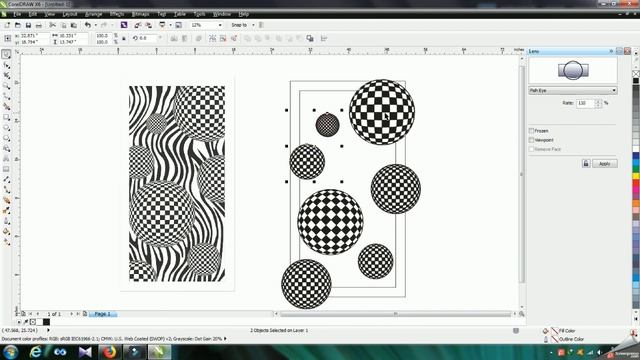Pick the no-fill X swatch in palette
Image resolution: width=640 pixels, height=360 pixels.
[x=636, y=74]
